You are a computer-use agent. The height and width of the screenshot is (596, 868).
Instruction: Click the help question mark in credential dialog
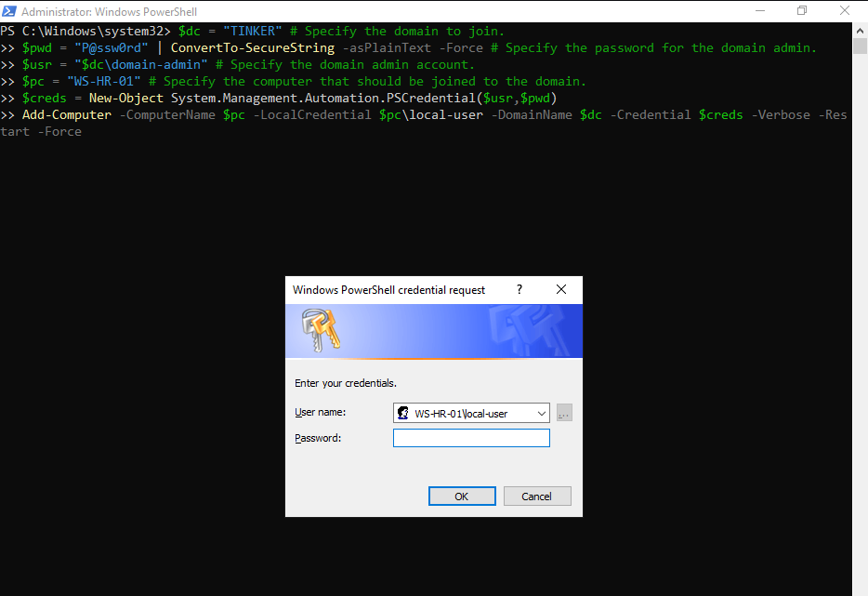[x=519, y=289]
